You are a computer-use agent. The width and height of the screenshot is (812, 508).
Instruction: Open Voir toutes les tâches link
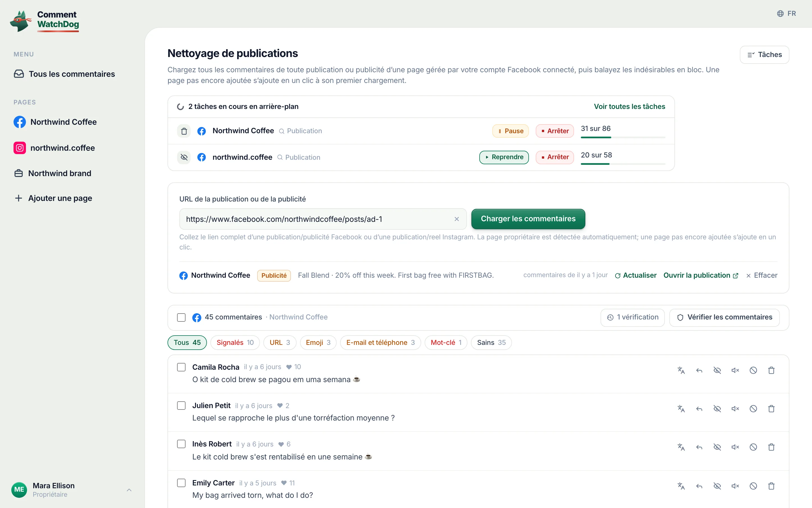(x=630, y=106)
